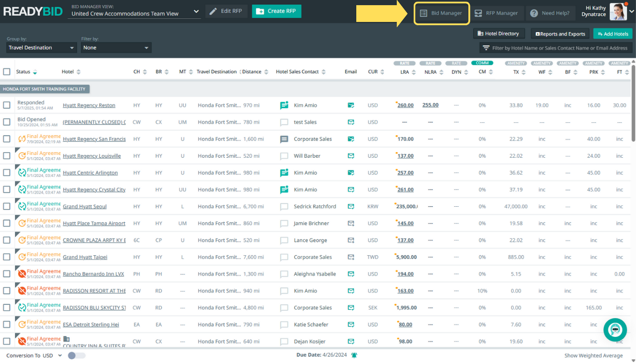Open the Need Help? menu
Image resolution: width=636 pixels, height=364 pixels.
point(551,13)
